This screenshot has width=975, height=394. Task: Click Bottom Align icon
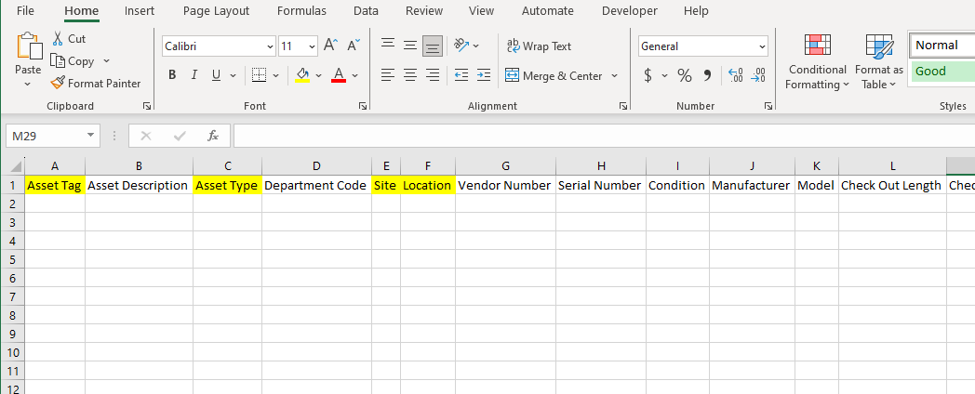click(432, 45)
